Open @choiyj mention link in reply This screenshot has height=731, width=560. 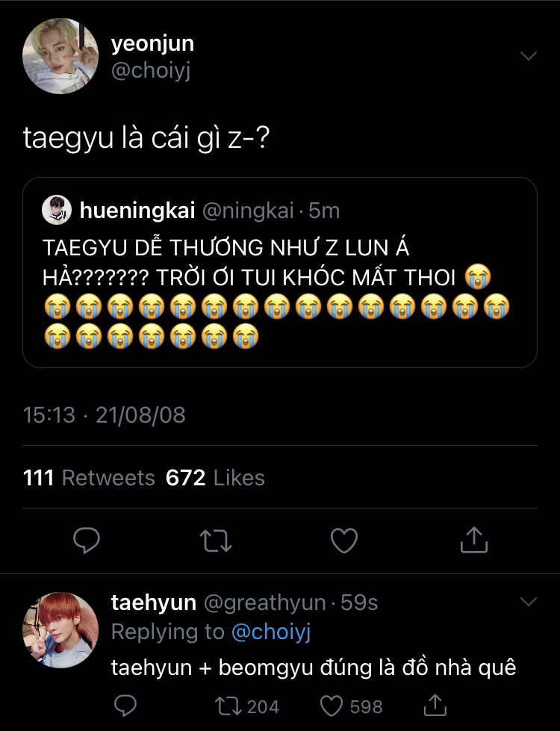click(x=271, y=632)
